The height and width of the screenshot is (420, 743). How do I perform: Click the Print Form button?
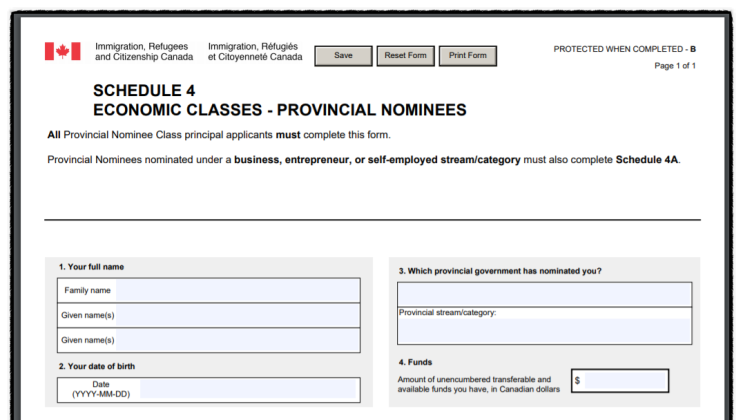pyautogui.click(x=468, y=56)
